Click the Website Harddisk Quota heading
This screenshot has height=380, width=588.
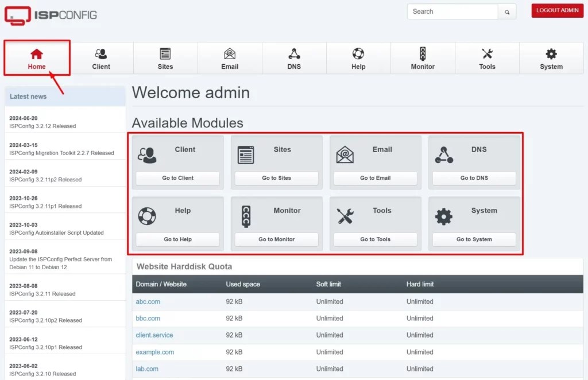coord(184,267)
